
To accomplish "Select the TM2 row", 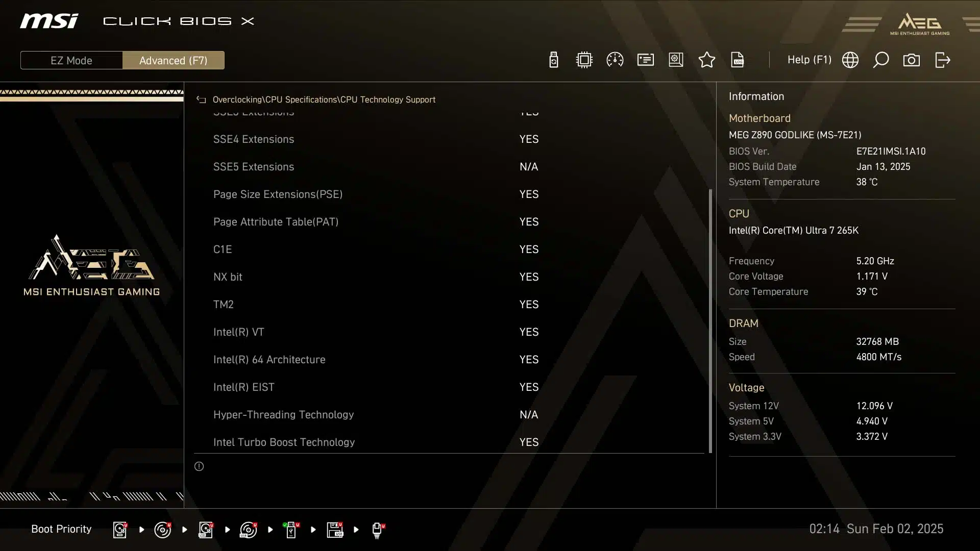I will pyautogui.click(x=449, y=305).
